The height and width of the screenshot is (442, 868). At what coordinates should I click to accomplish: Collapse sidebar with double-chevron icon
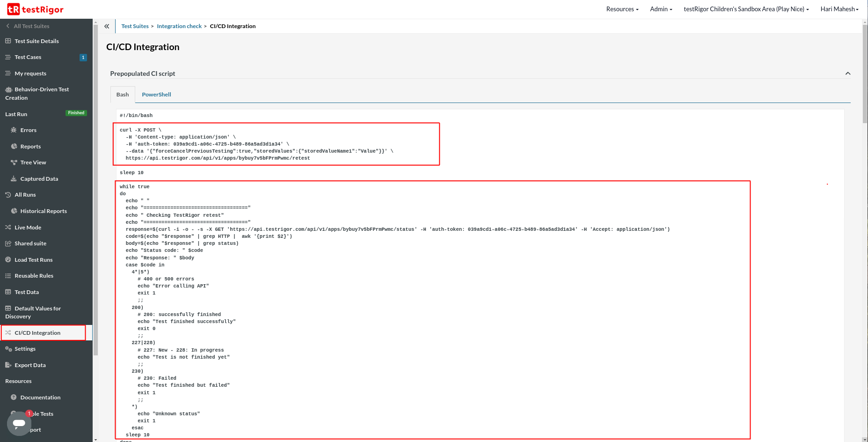107,26
